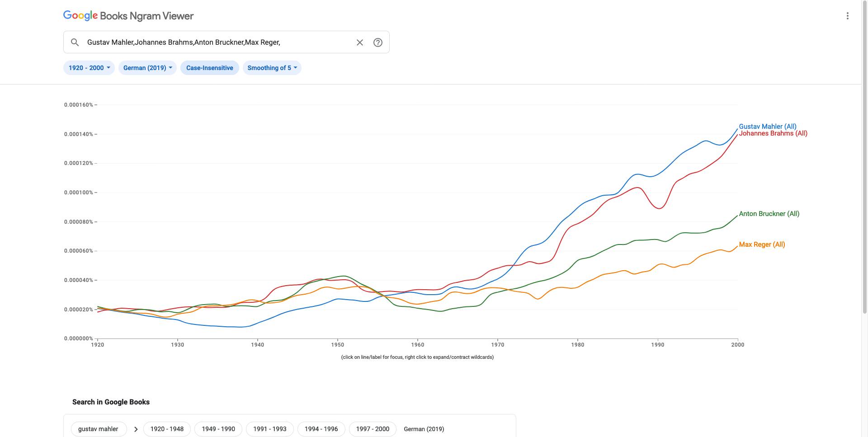The height and width of the screenshot is (437, 868).
Task: Open the 1991 - 1993 Google Books link
Action: coord(270,429)
